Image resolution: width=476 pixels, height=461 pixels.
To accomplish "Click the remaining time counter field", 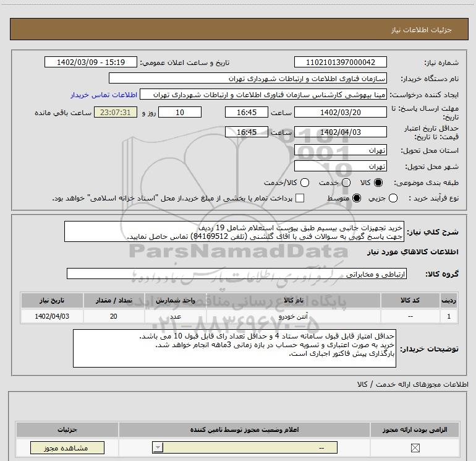I will (113, 113).
